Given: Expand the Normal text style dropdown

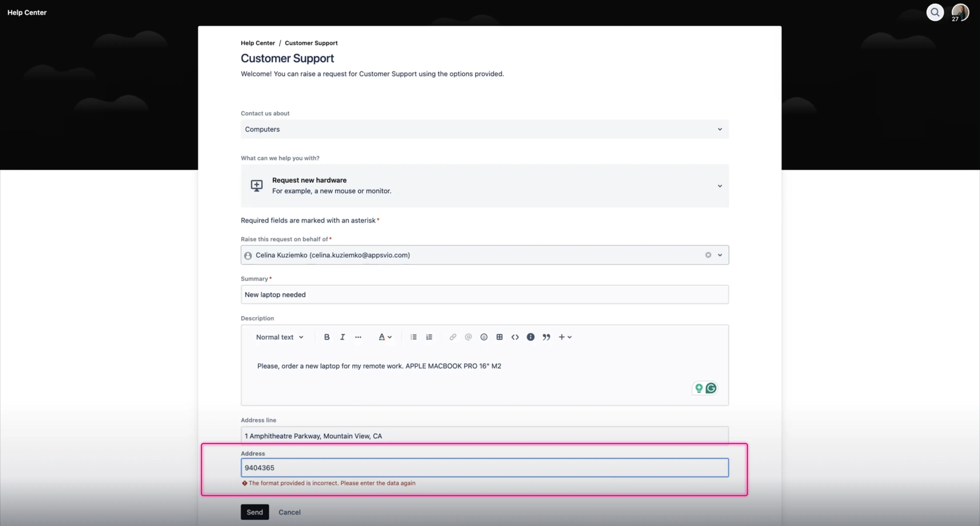Looking at the screenshot, I should (279, 337).
